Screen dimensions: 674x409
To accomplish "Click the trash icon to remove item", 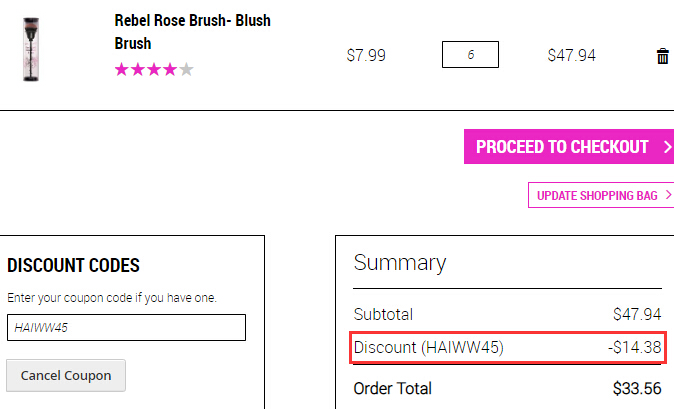I will coord(662,56).
